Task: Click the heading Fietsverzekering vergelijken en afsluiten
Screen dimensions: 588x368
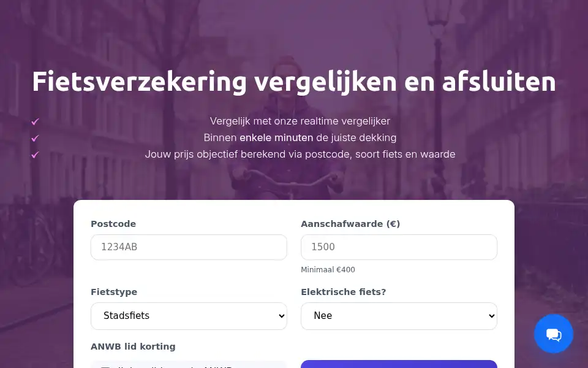Action: 294,82
